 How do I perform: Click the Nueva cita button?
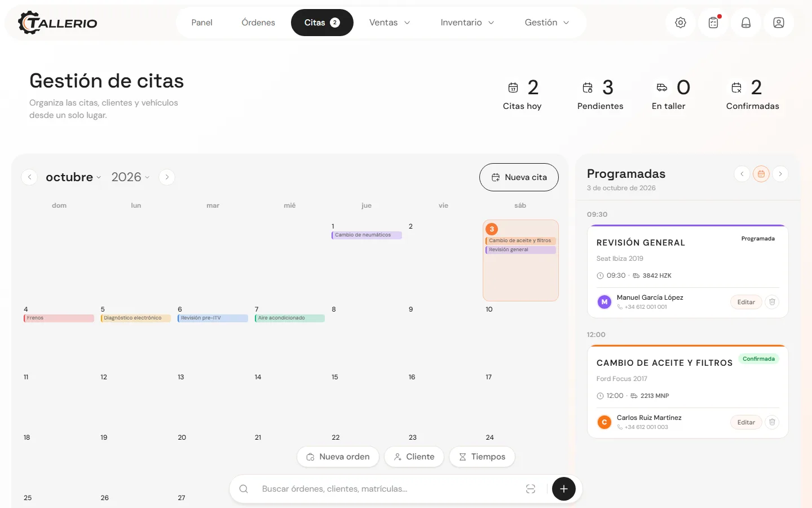click(519, 177)
